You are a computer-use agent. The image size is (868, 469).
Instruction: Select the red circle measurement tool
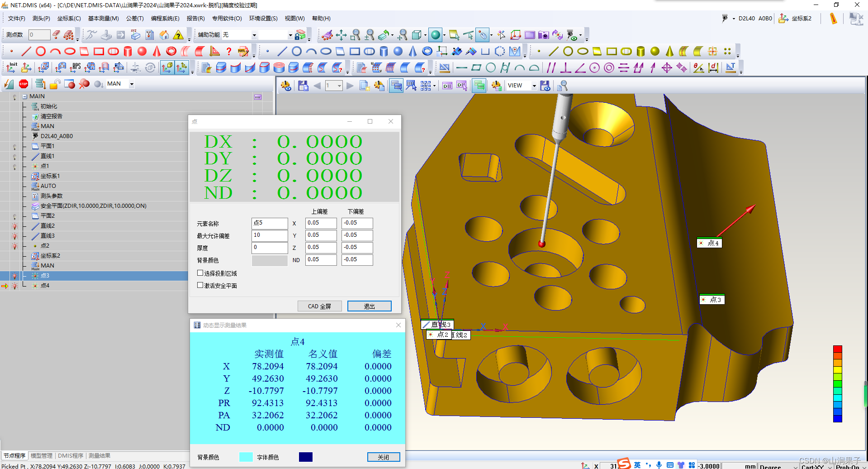(41, 51)
